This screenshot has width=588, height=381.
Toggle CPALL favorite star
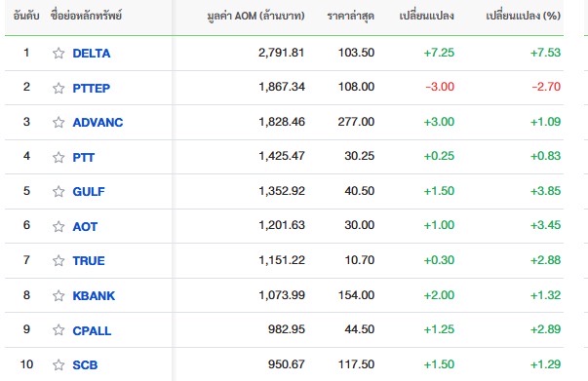[x=59, y=330]
